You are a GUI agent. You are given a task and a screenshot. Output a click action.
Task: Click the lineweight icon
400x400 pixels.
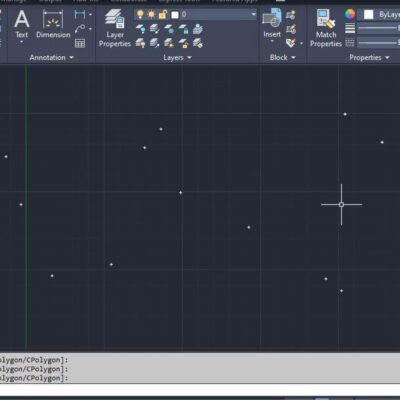(x=350, y=28)
